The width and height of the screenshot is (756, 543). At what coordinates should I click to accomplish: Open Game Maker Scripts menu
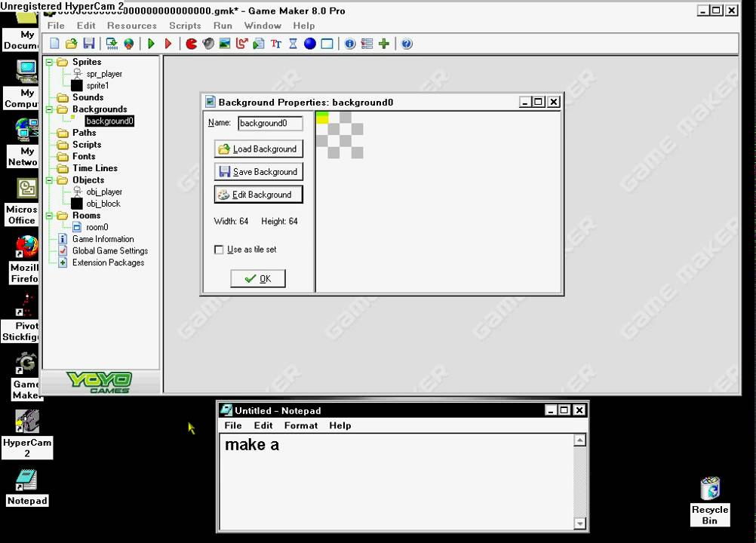pyautogui.click(x=185, y=26)
